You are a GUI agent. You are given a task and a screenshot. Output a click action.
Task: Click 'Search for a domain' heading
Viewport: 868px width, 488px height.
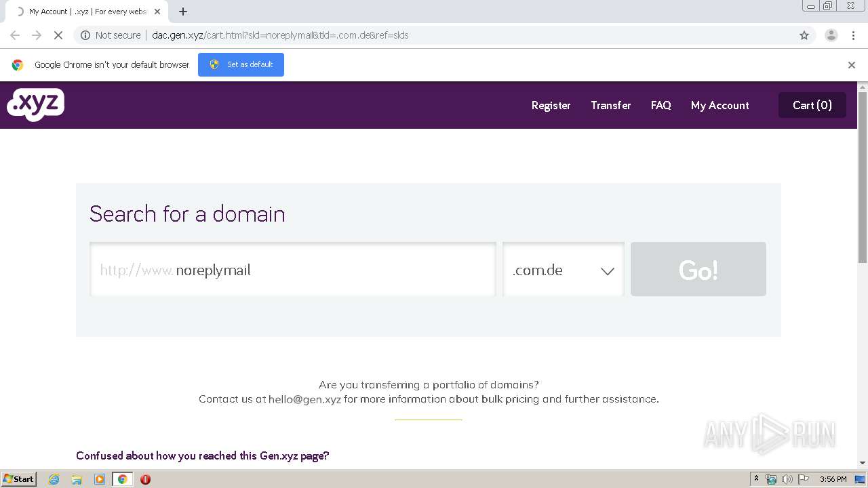(x=187, y=213)
